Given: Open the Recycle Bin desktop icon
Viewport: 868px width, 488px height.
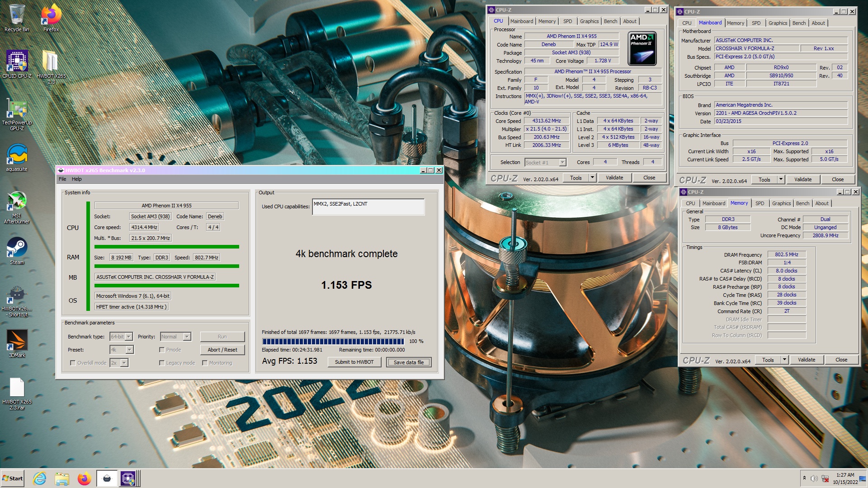Looking at the screenshot, I should 17,18.
